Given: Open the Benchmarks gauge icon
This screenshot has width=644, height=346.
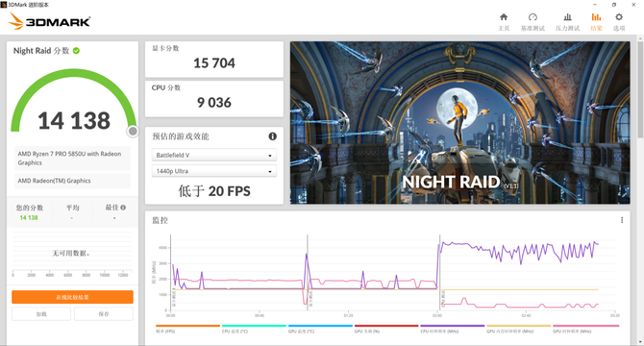Looking at the screenshot, I should click(x=533, y=17).
